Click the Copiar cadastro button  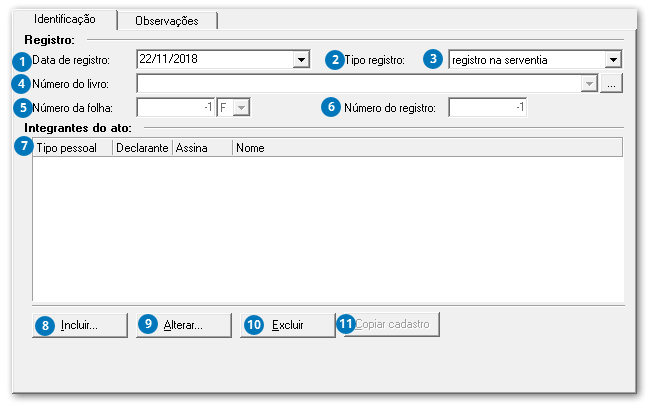tap(392, 324)
